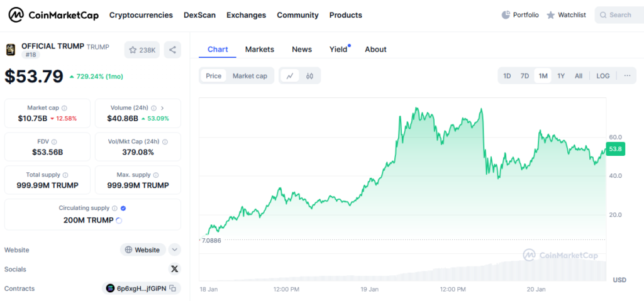Click the $53.79 price value
Image resolution: width=644 pixels, height=301 pixels.
pyautogui.click(x=34, y=77)
